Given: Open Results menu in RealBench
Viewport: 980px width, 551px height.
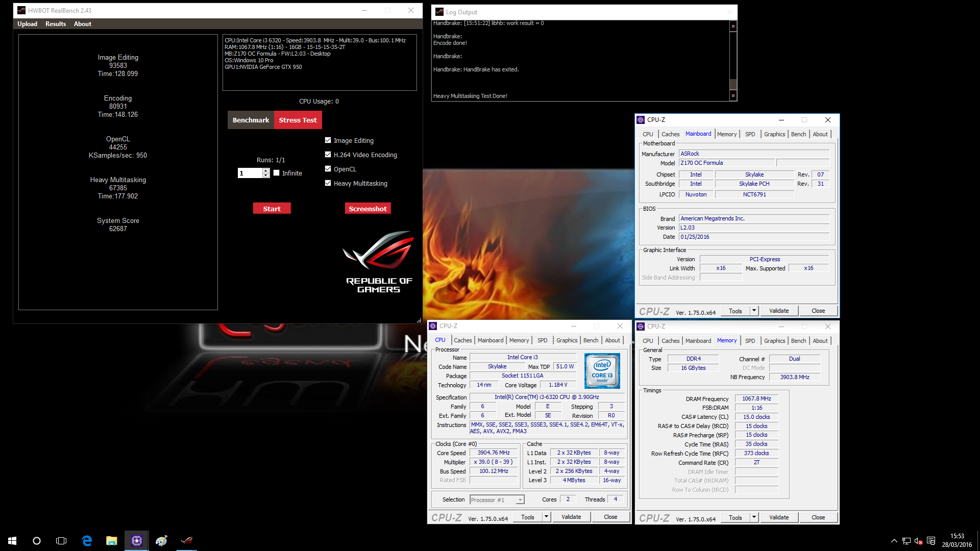Looking at the screenshot, I should point(56,24).
